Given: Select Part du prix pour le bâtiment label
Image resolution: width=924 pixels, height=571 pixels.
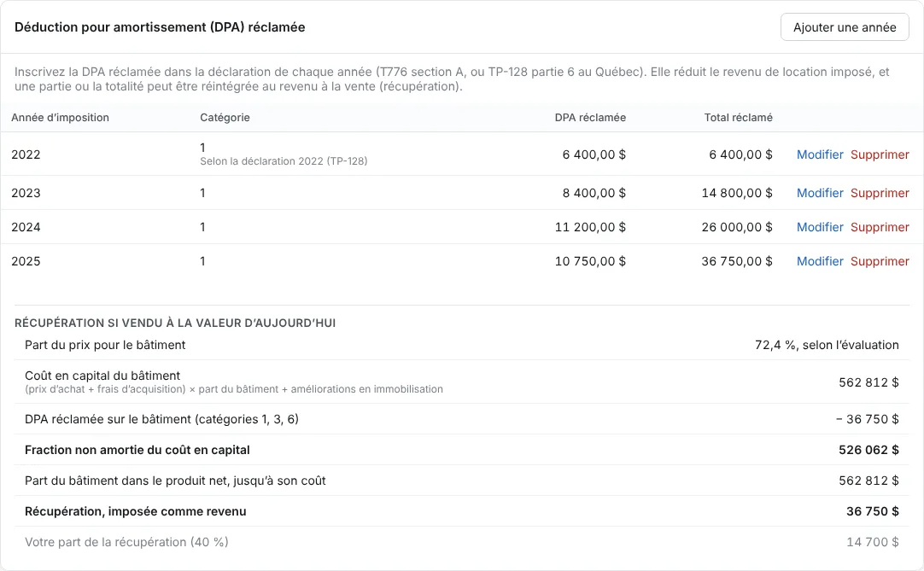Looking at the screenshot, I should click(x=105, y=345).
